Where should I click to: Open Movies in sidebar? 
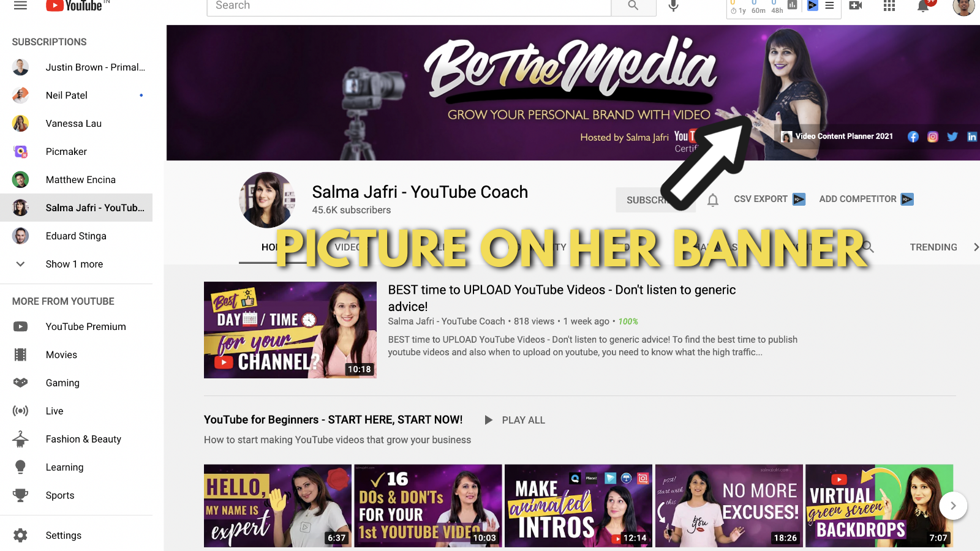[x=77, y=355]
